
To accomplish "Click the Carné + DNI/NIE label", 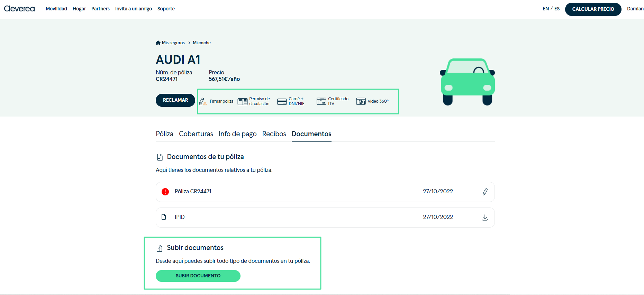I will click(297, 101).
